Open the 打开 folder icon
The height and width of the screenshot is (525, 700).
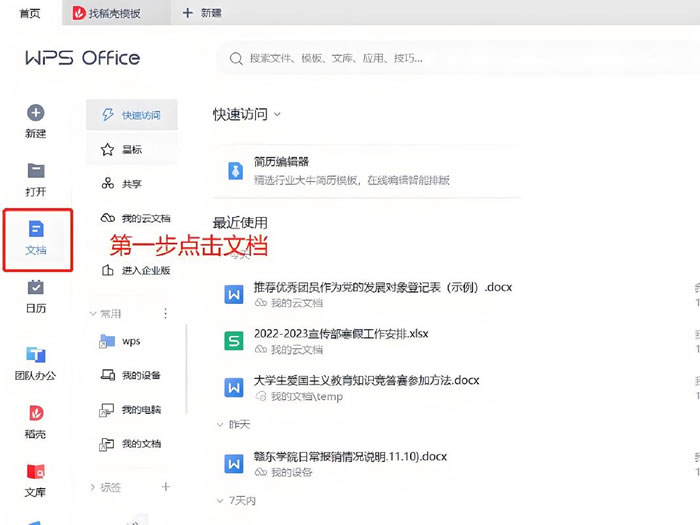pyautogui.click(x=36, y=171)
